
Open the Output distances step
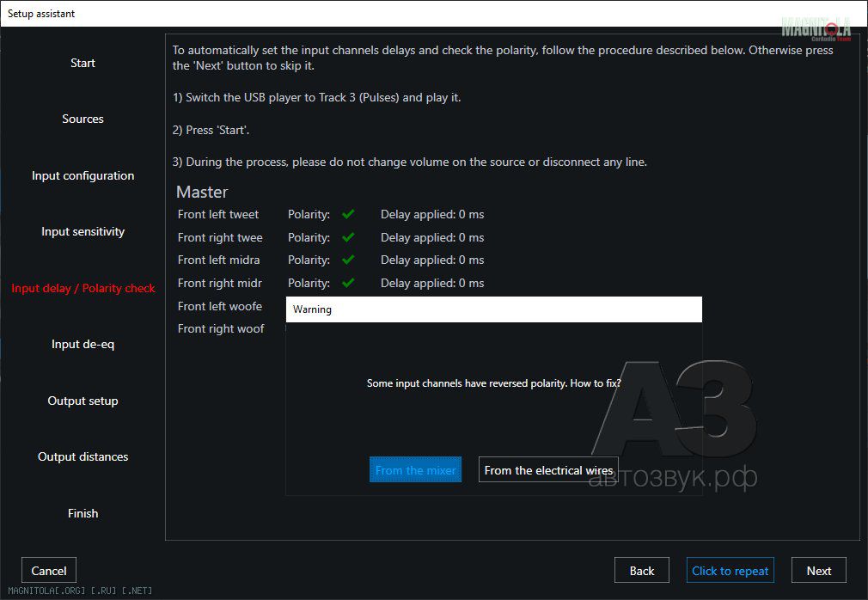pos(83,456)
